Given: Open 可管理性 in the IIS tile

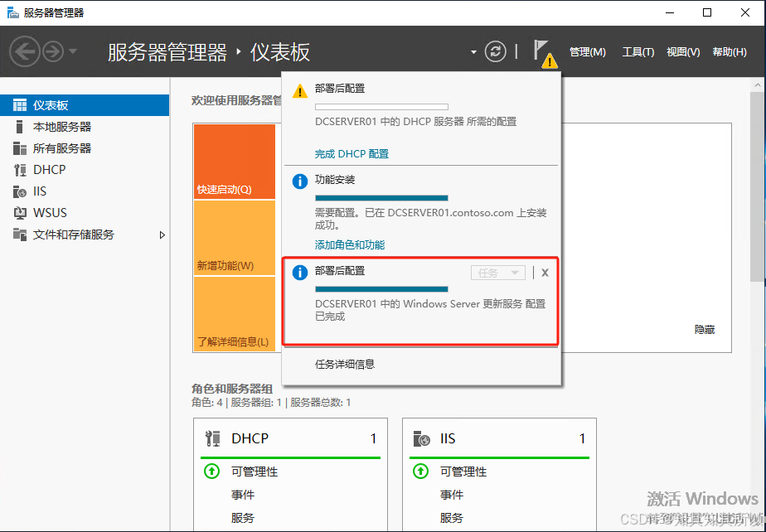Looking at the screenshot, I should 463,472.
